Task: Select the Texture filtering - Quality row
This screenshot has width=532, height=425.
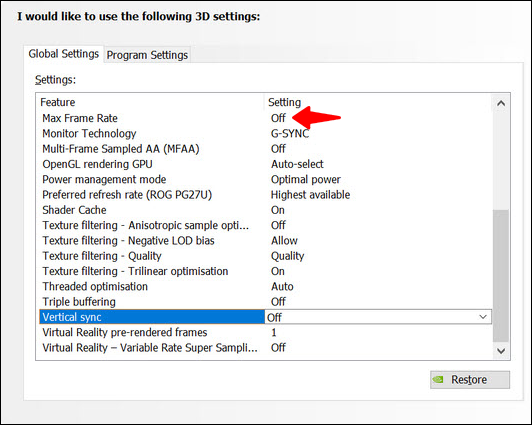Action: [x=265, y=256]
